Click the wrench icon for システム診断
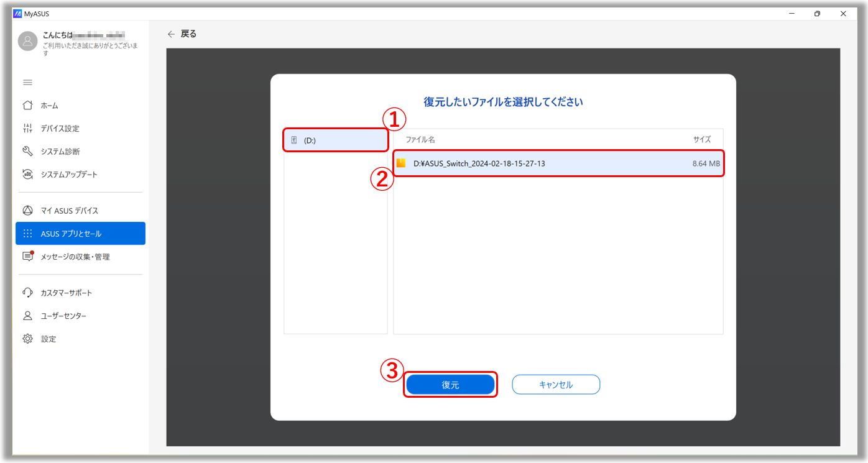This screenshot has height=463, width=868. (x=27, y=151)
